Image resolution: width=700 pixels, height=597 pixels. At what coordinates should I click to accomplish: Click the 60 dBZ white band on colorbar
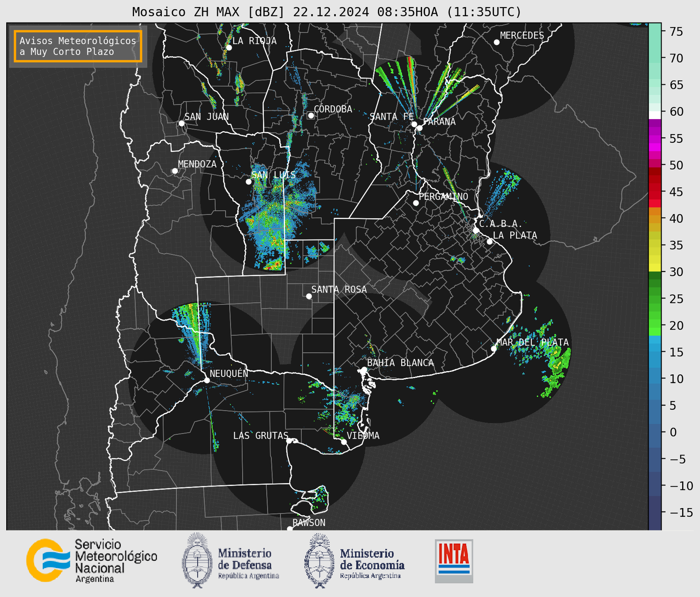click(654, 115)
